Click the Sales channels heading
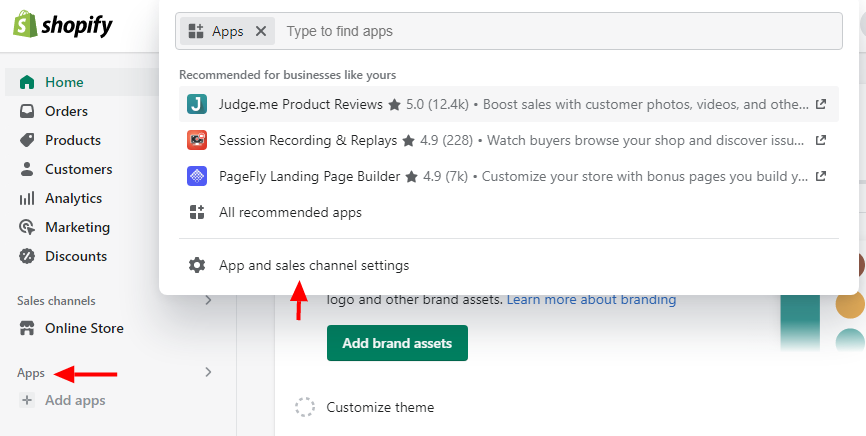Image resolution: width=866 pixels, height=436 pixels. point(56,301)
